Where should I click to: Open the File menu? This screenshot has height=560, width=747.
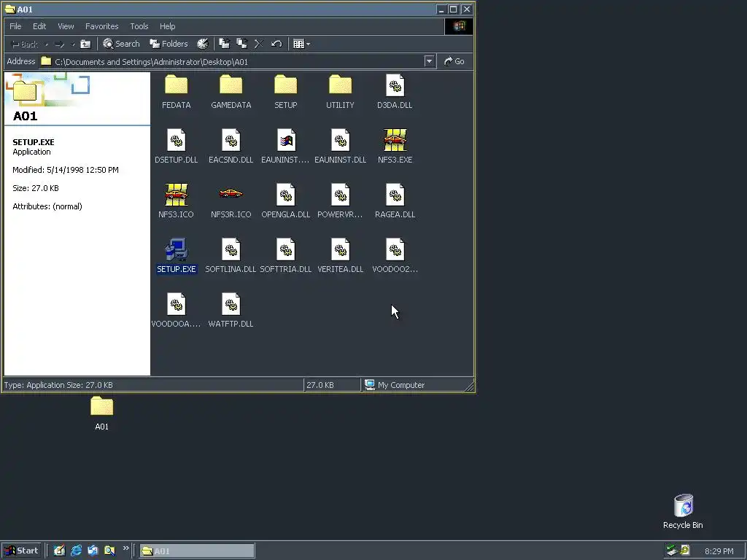point(15,26)
